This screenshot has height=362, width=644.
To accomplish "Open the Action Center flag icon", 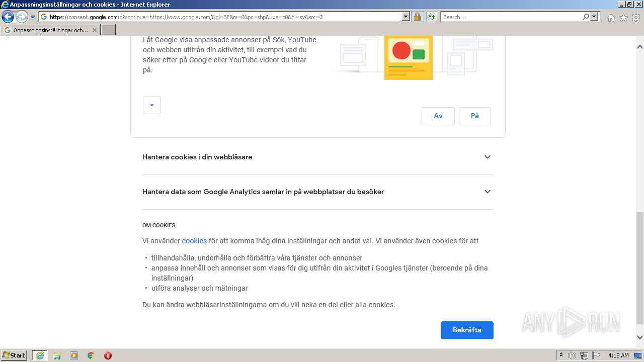I will (596, 355).
